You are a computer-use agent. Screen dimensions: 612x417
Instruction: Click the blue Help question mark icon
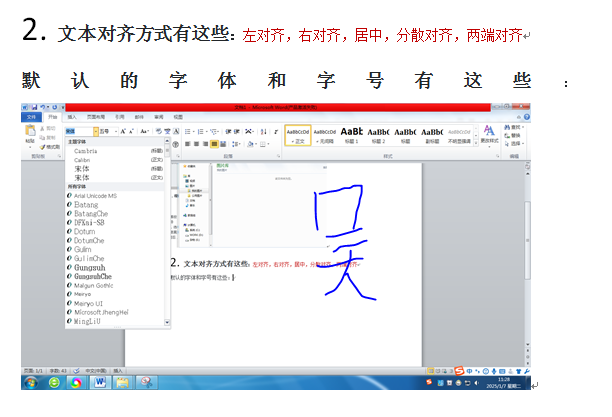coord(527,117)
